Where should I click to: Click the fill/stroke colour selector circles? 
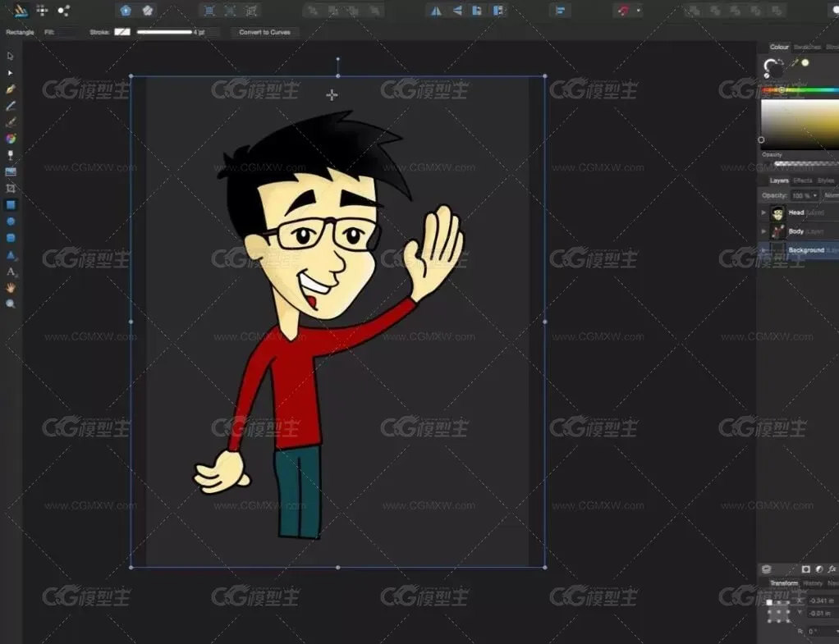(773, 68)
